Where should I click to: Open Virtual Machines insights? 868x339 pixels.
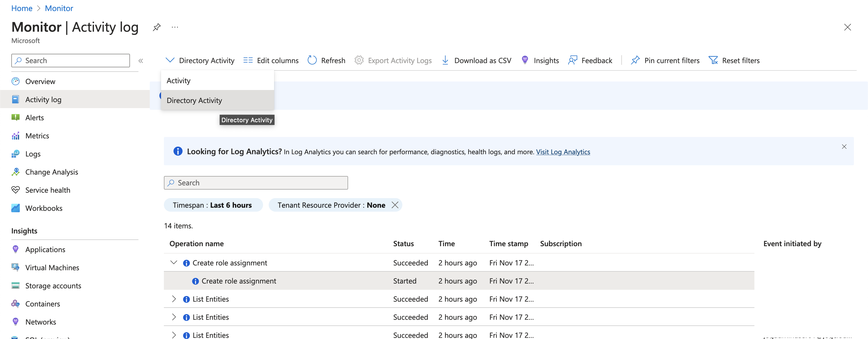(52, 267)
